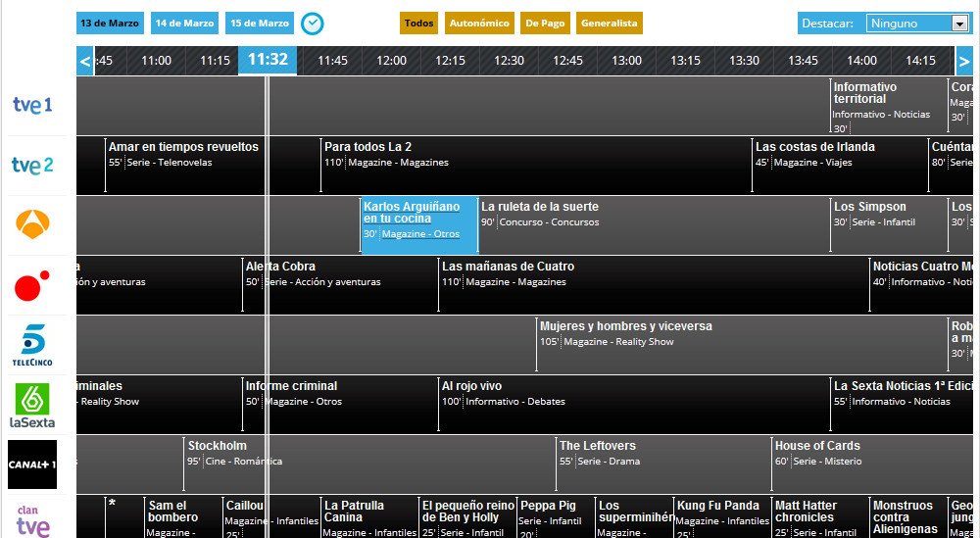980x538 pixels.
Task: Advance with right timeline arrow
Action: pyautogui.click(x=964, y=61)
